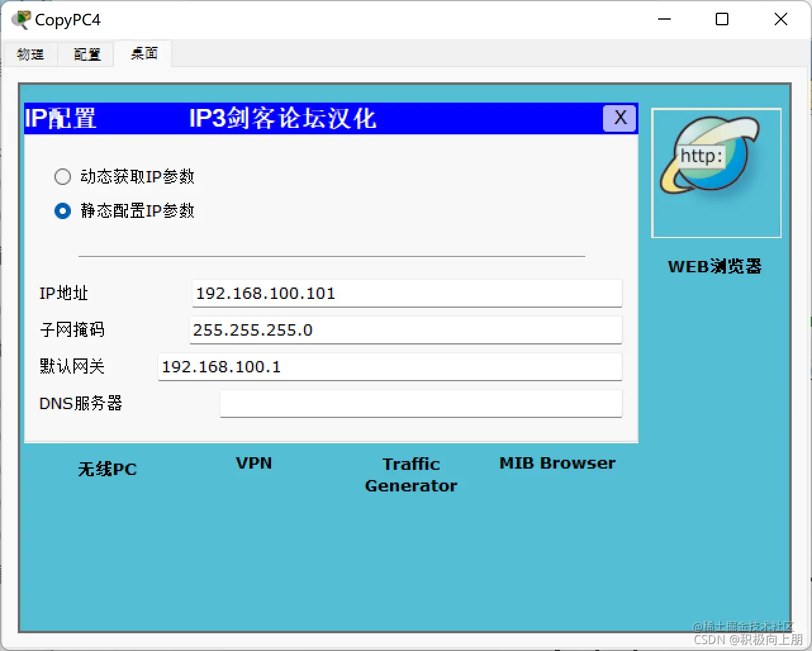812x651 pixels.
Task: Maximize the CopyPC4 window
Action: point(722,20)
